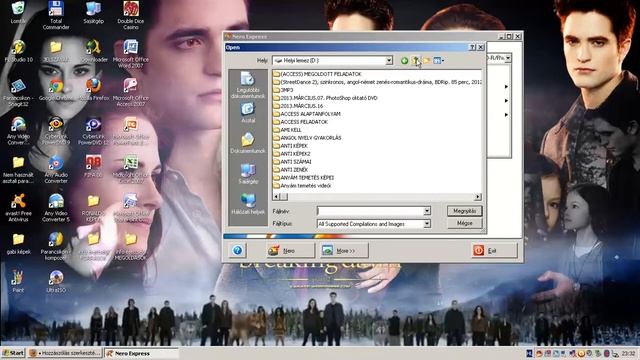Image resolution: width=640 pixels, height=360 pixels.
Task: Select the ANTI KÉPEK folder
Action: click(x=290, y=146)
